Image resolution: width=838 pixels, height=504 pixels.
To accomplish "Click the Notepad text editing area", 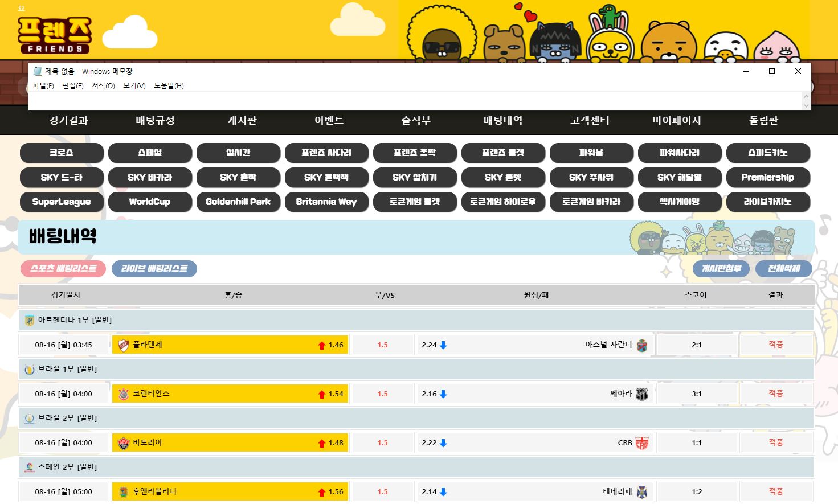I will 399,101.
